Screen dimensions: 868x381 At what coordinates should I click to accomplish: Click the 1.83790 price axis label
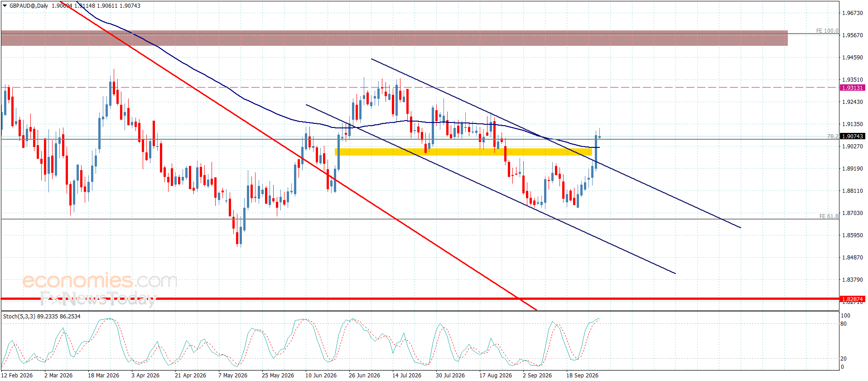tap(852, 280)
